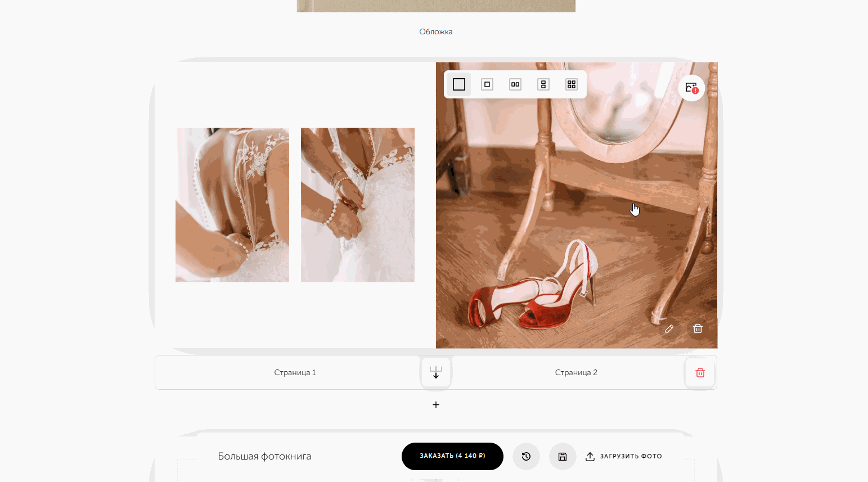Viewport: 868px width, 482px height.
Task: Open the image quality warning icon
Action: click(x=691, y=88)
